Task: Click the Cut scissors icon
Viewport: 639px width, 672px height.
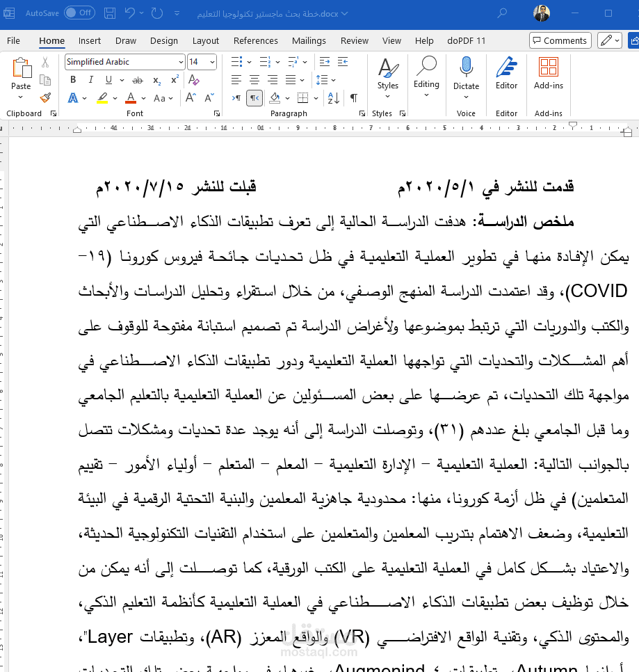Action: click(45, 62)
